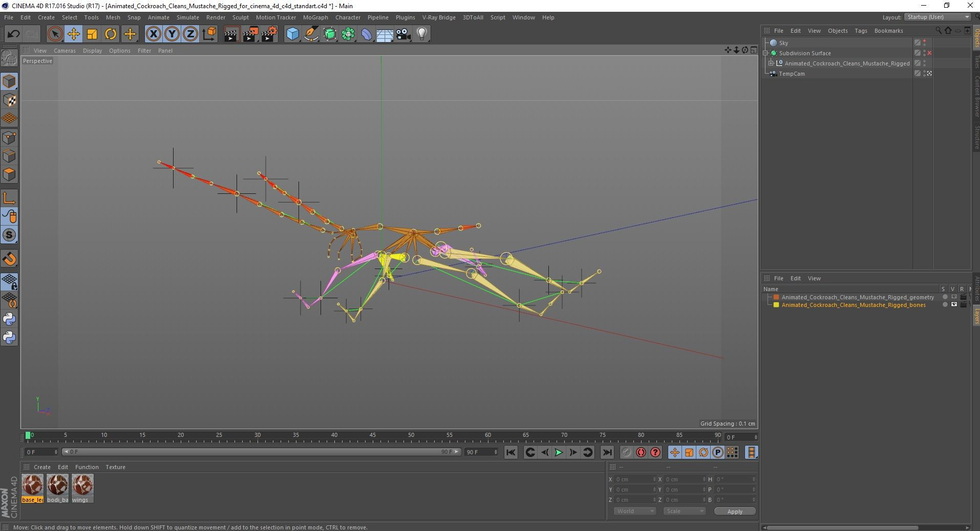
Task: Select the Sky object
Action: pos(783,43)
